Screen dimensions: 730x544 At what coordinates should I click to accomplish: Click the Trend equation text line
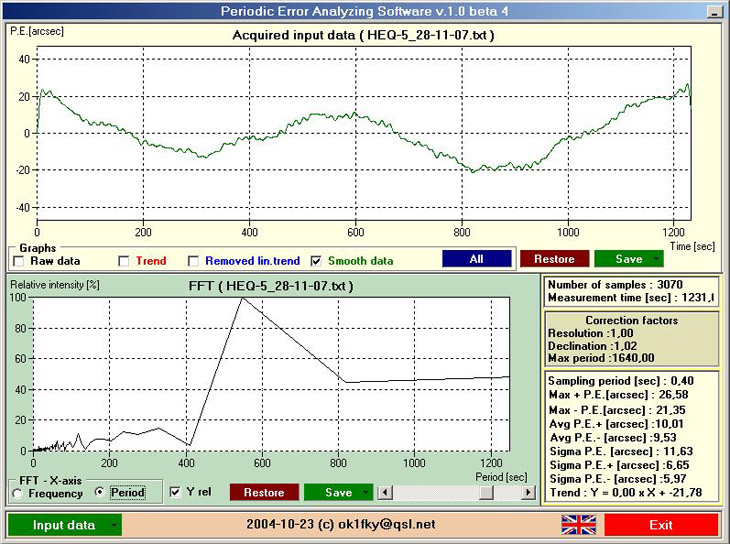click(x=626, y=493)
